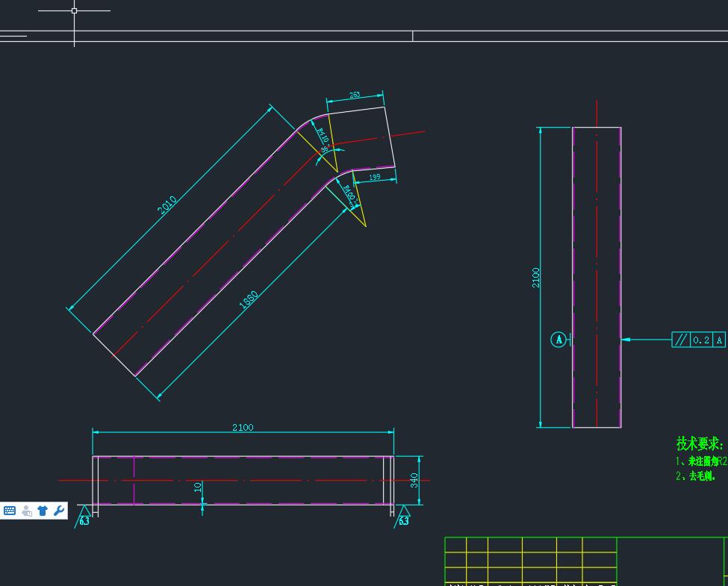This screenshot has width=728, height=586.
Task: Click the 340 height dimension
Action: 414,480
